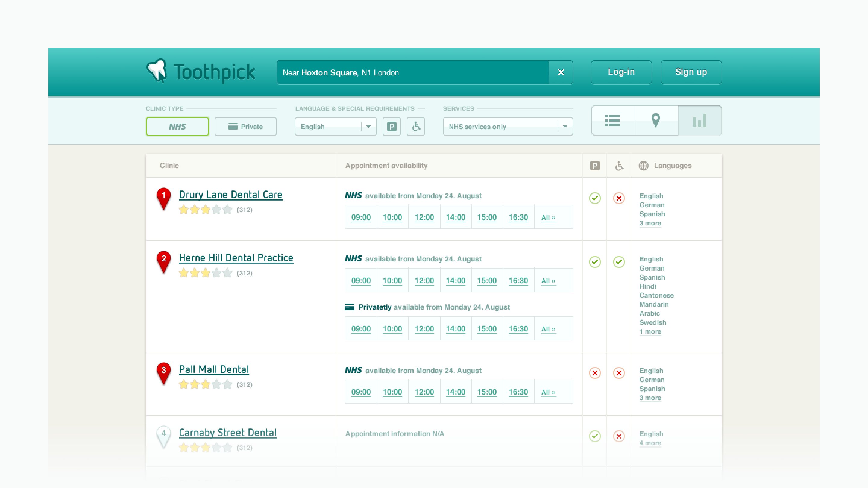Expand 3 more languages for Drury Lane
This screenshot has width=868, height=488.
pyautogui.click(x=650, y=223)
